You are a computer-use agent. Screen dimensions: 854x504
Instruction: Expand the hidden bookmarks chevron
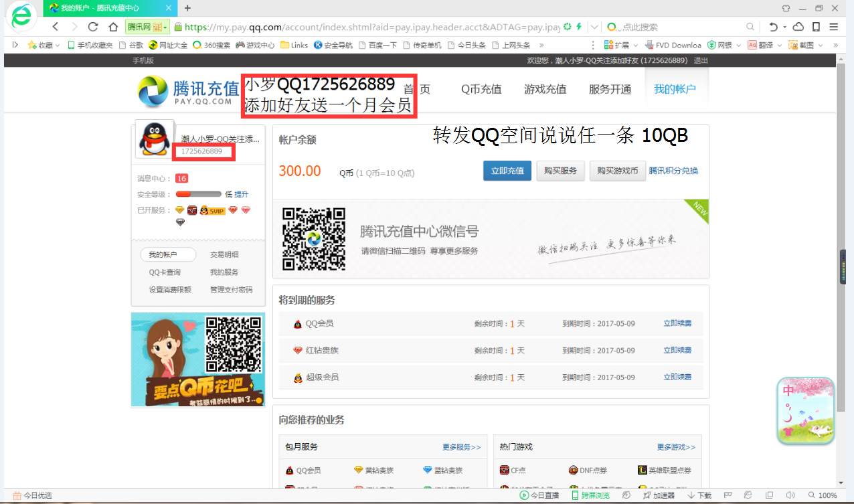pos(541,45)
